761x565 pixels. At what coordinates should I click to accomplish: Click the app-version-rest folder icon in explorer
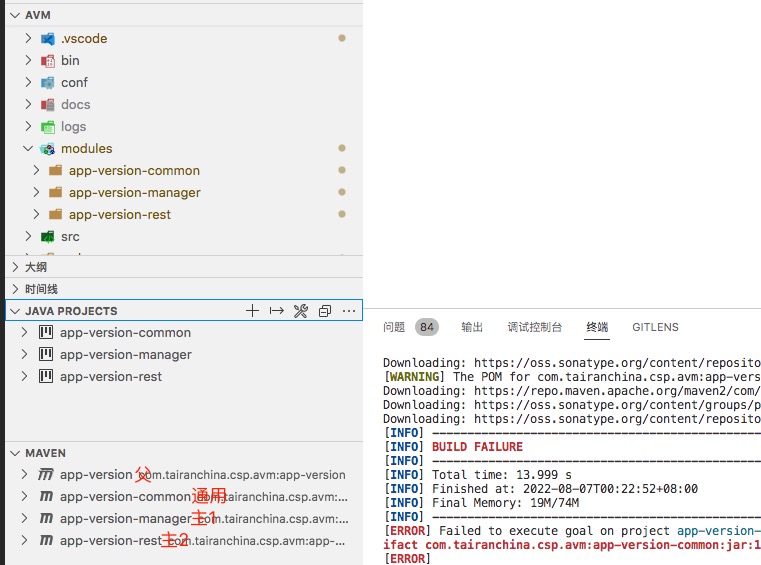56,214
